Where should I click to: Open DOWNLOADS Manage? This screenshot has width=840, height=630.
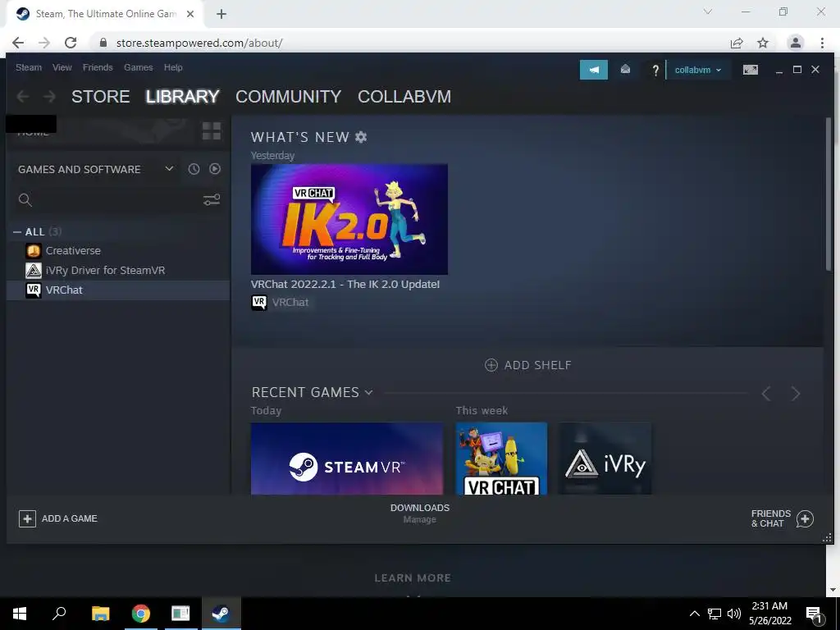pyautogui.click(x=420, y=514)
